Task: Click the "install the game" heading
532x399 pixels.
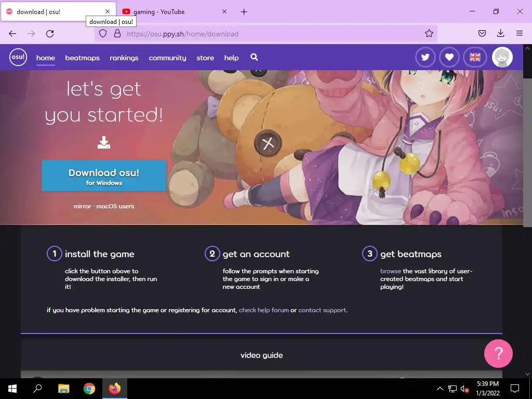Action: (x=99, y=254)
